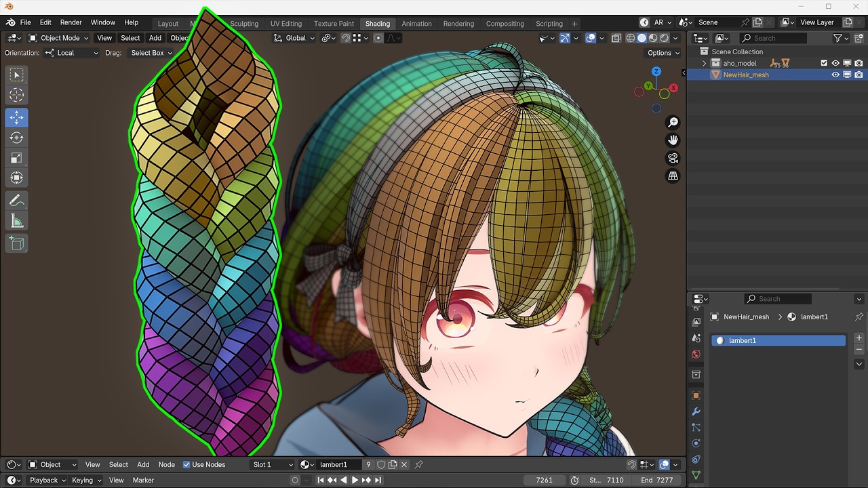Expand the aho_model collection tree
Viewport: 868px width, 488px height.
tap(704, 63)
